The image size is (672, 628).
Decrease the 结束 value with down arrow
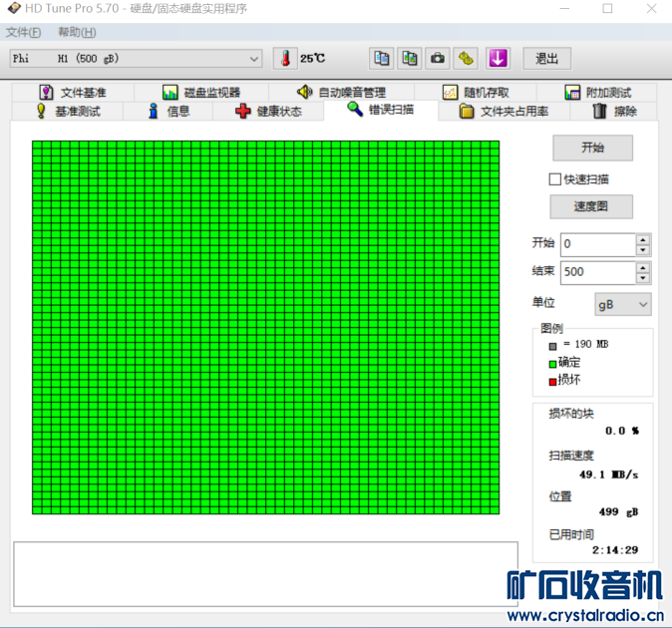point(643,278)
